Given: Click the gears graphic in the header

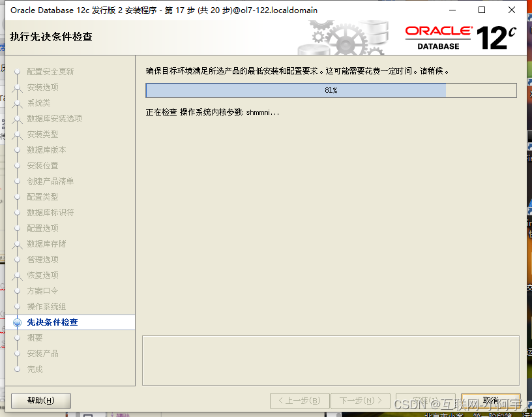Looking at the screenshot, I should click(344, 38).
